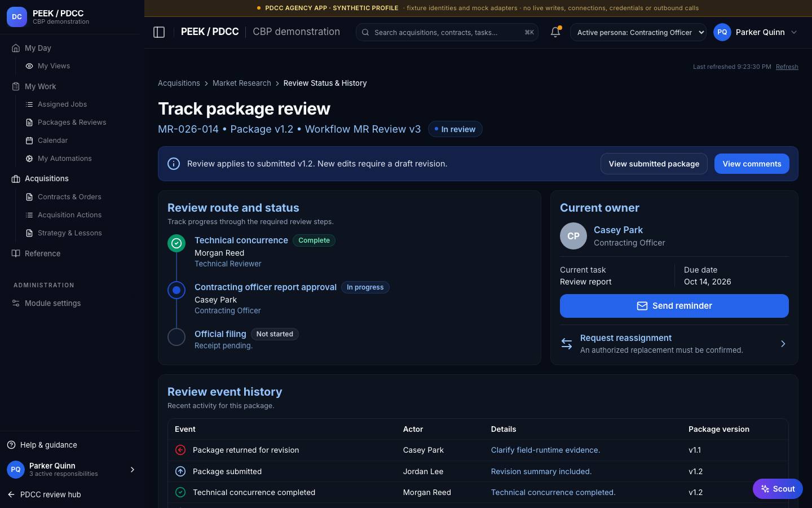Open My Automations
The image size is (812, 508).
click(64, 159)
